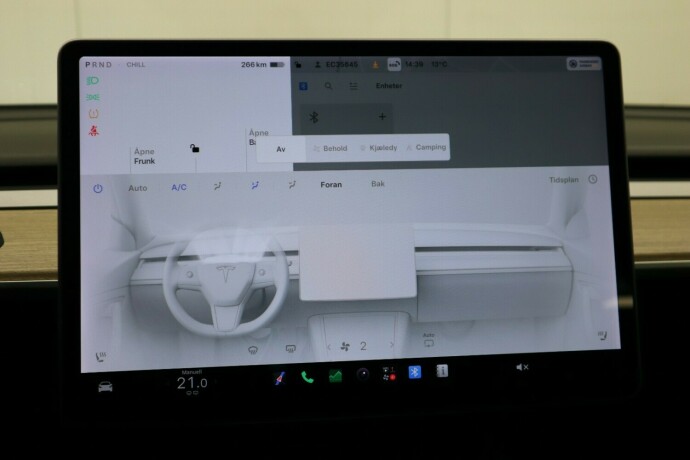
Task: Open car controls icon in dock
Action: [105, 387]
